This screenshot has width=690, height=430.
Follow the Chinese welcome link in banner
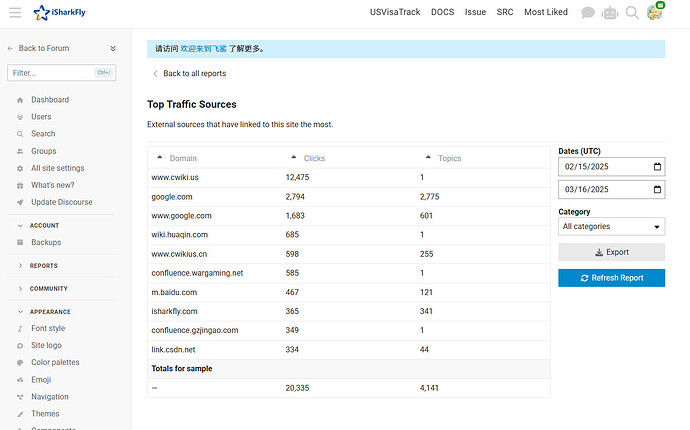pos(203,49)
